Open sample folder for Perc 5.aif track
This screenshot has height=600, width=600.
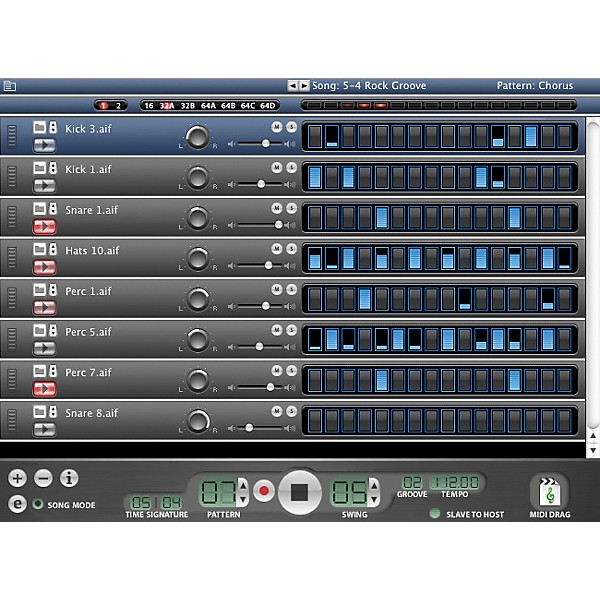click(39, 330)
